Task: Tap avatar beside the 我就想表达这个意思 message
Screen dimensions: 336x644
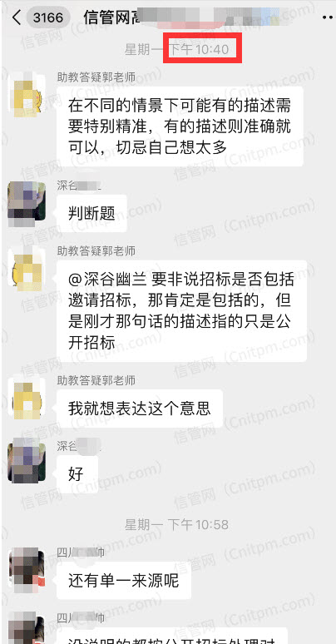Action: [27, 399]
